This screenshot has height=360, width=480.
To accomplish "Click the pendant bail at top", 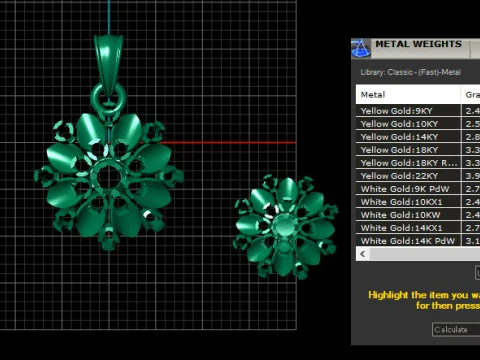I will pos(109,66).
